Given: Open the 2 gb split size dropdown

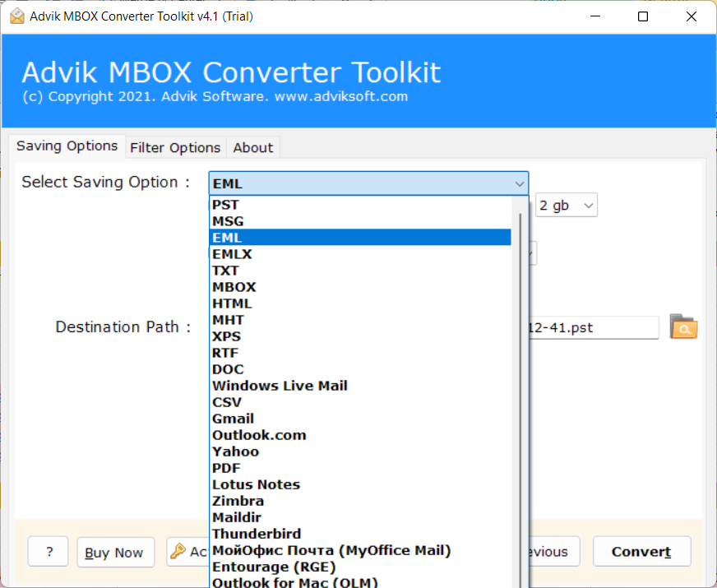Looking at the screenshot, I should 566,206.
